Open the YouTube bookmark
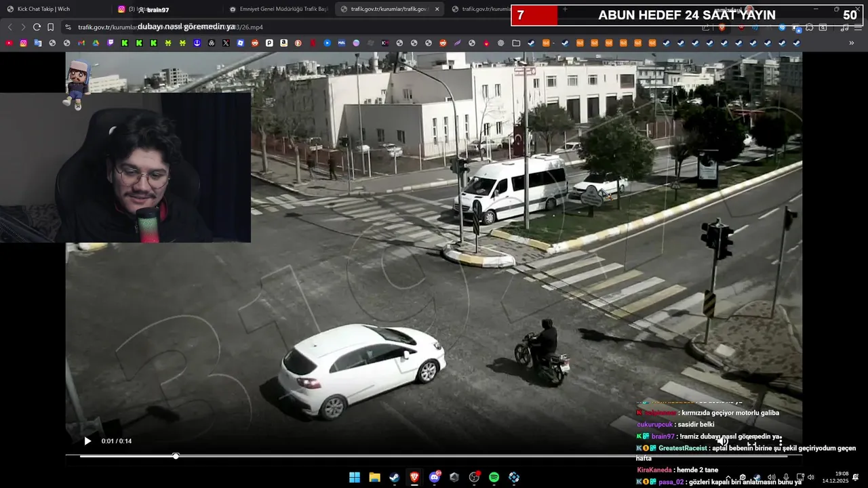The width and height of the screenshot is (868, 488). click(9, 43)
